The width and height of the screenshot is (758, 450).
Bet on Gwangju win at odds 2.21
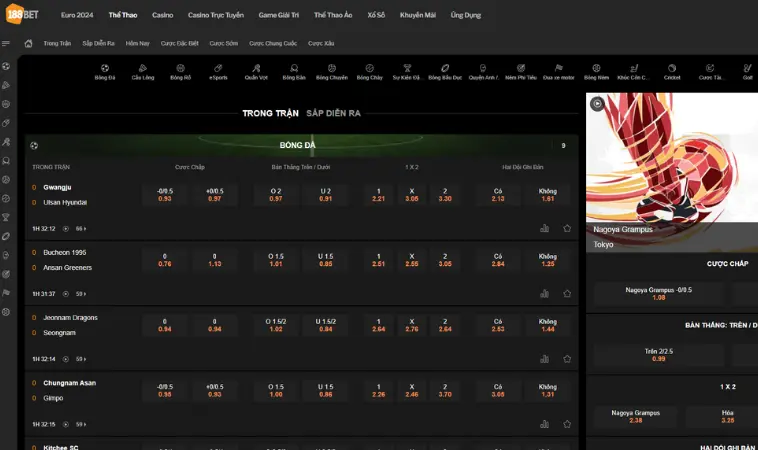click(378, 194)
